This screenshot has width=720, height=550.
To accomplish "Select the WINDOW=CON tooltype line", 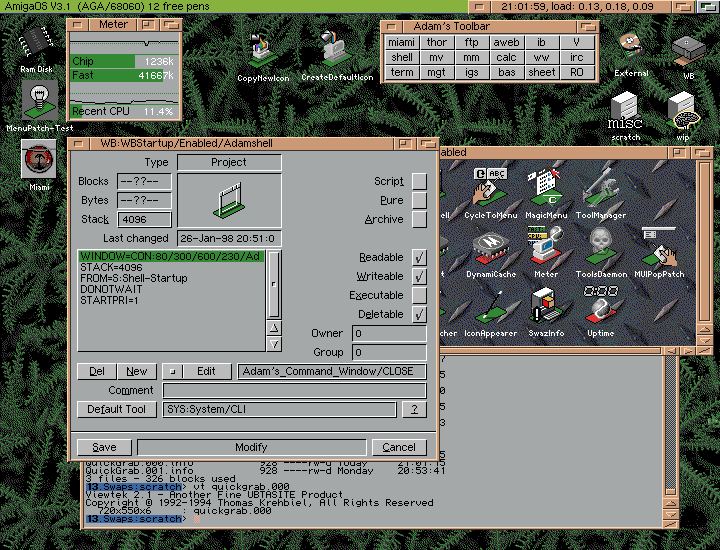I will click(x=172, y=256).
